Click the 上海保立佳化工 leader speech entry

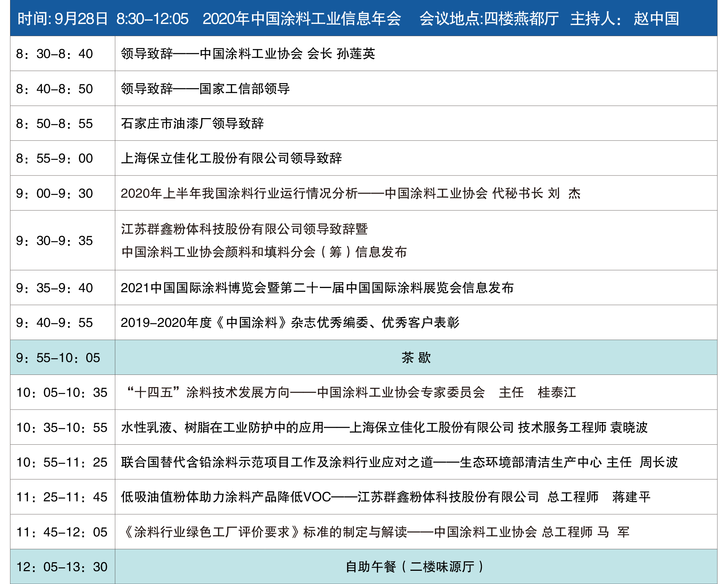tap(231, 158)
